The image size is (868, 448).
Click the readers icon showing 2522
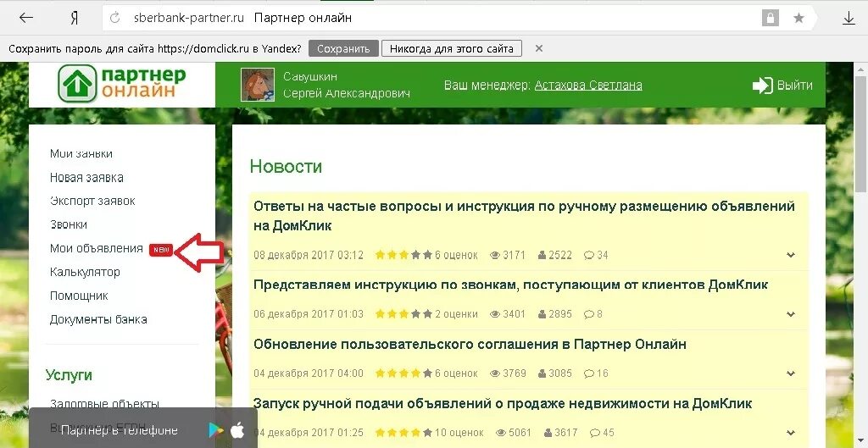click(x=542, y=255)
